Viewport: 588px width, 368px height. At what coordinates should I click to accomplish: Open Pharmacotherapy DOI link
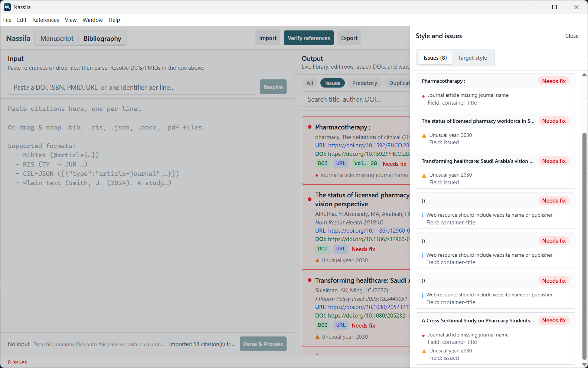point(369,154)
